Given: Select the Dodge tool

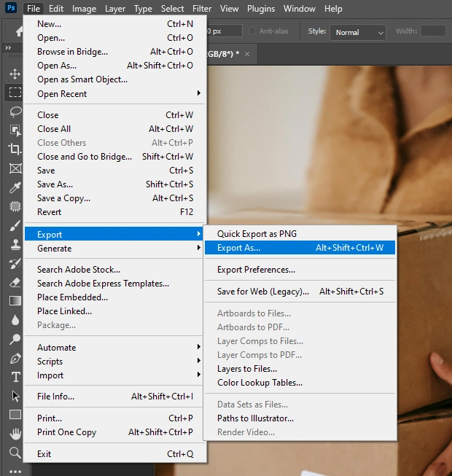Looking at the screenshot, I should pyautogui.click(x=15, y=339).
